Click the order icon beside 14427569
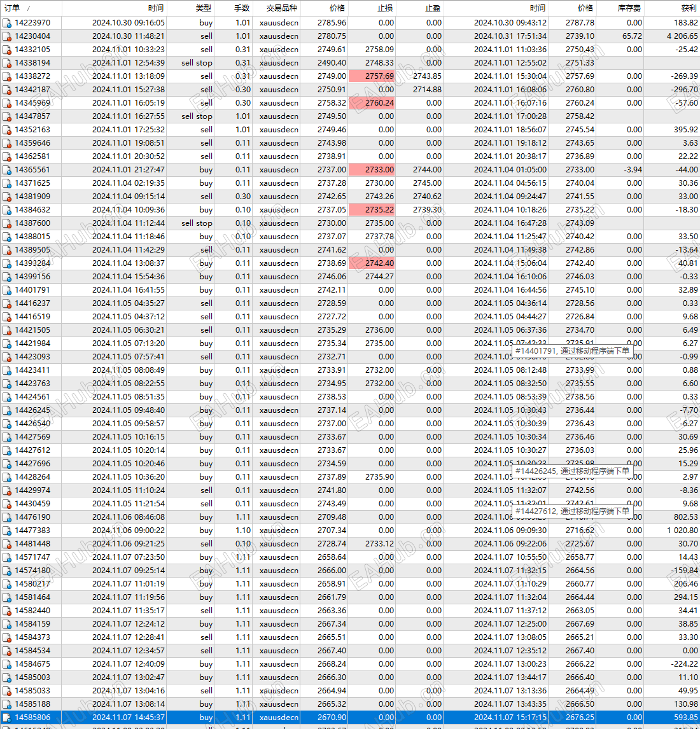The width and height of the screenshot is (700, 729). (6, 437)
